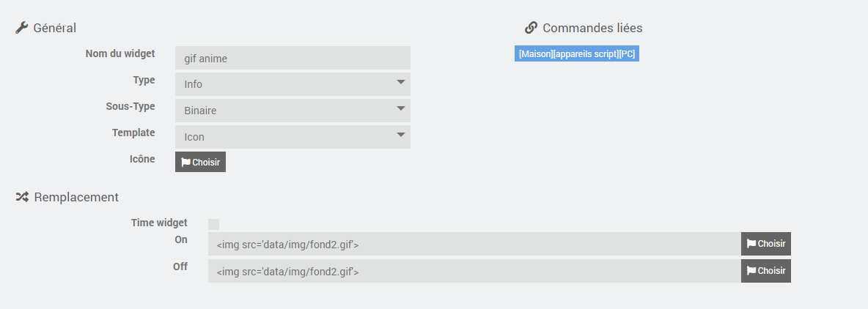Open linked command [Maison][appareils script][PC]

click(577, 53)
